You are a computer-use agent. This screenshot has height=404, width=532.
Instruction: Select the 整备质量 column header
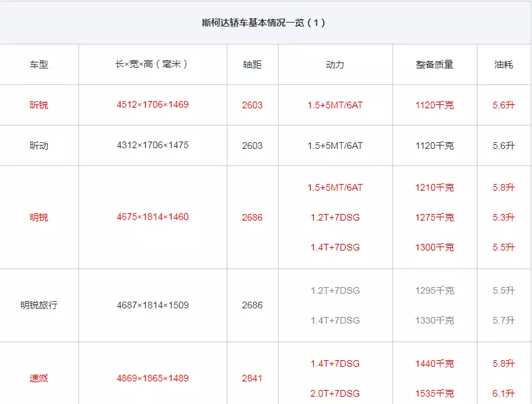pyautogui.click(x=434, y=64)
